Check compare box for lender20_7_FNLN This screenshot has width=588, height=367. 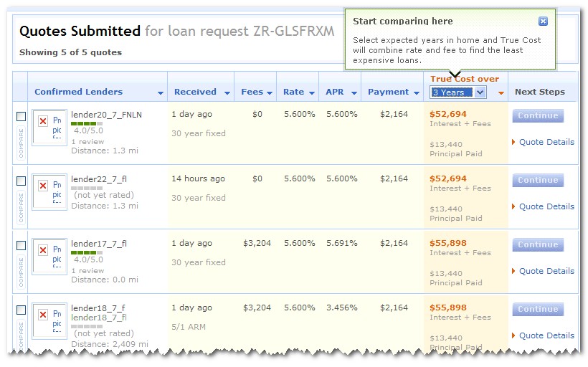[x=22, y=116]
